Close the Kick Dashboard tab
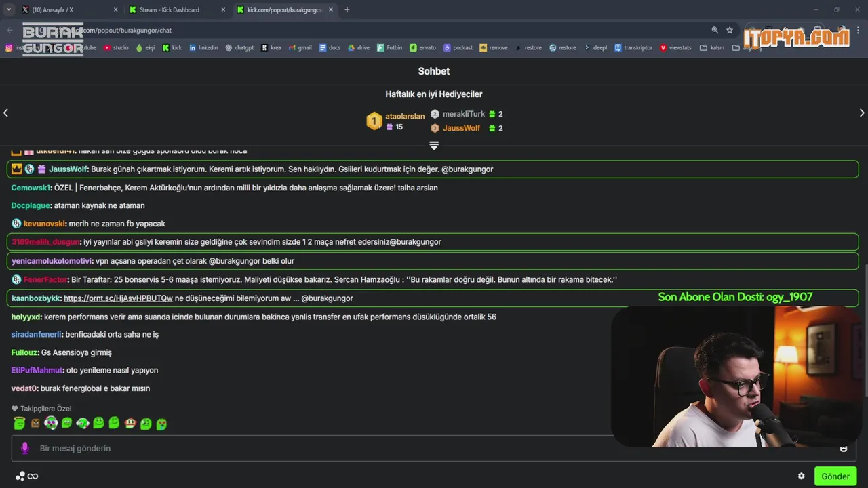 223,10
